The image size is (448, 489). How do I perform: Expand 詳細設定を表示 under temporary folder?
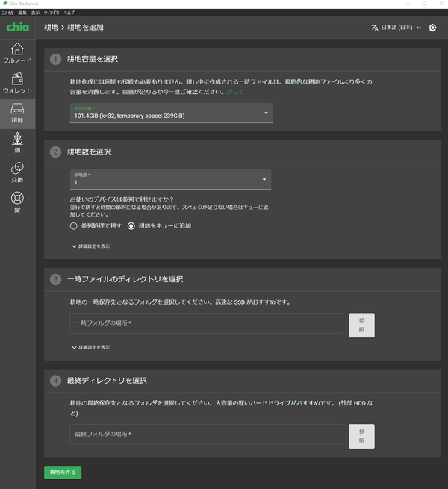[x=91, y=347]
